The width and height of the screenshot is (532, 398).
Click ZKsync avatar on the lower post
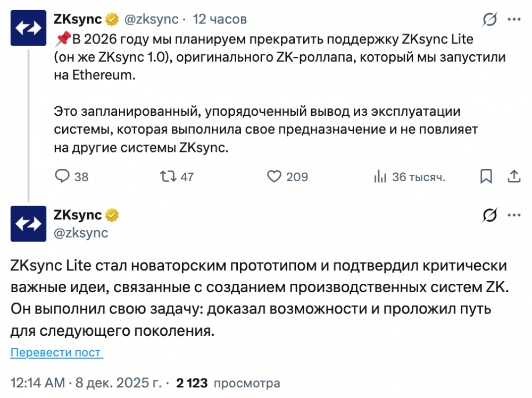coord(29,224)
